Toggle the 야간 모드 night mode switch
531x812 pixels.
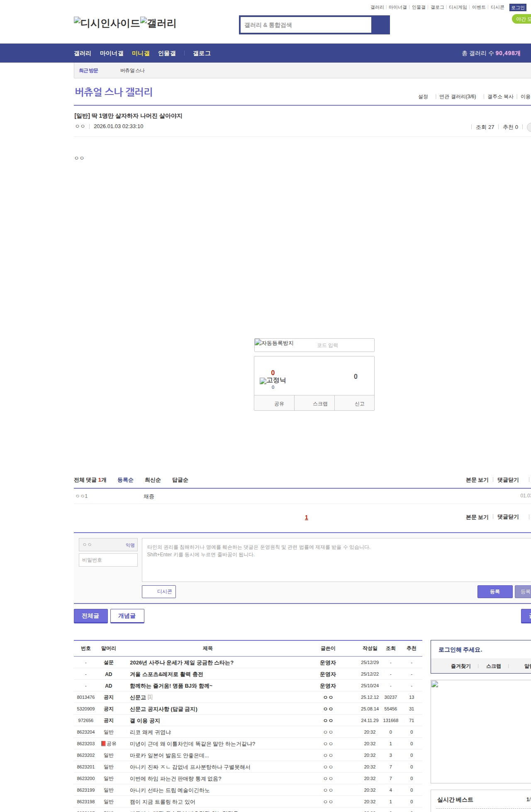pyautogui.click(x=521, y=19)
